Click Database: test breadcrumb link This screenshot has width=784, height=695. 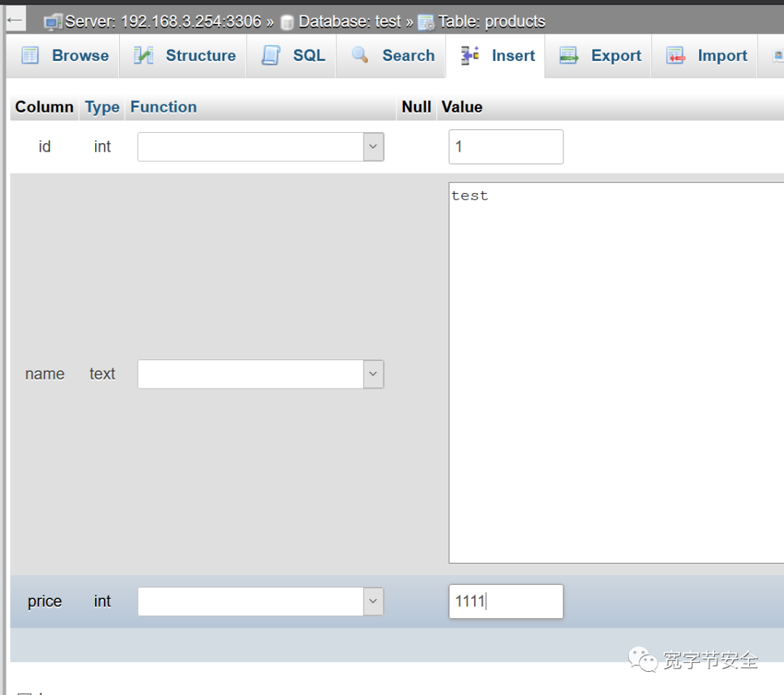349,22
